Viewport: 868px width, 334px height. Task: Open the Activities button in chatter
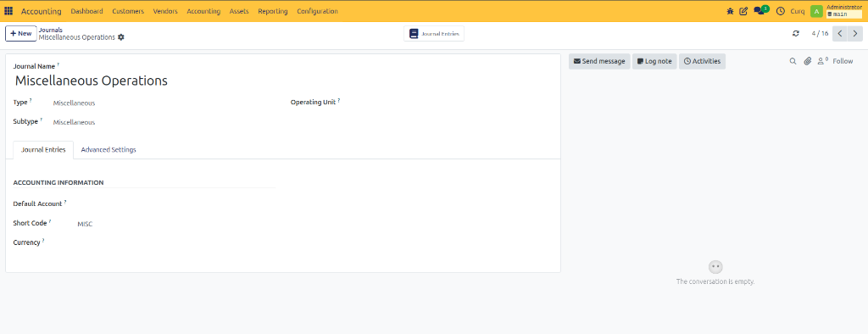(703, 61)
